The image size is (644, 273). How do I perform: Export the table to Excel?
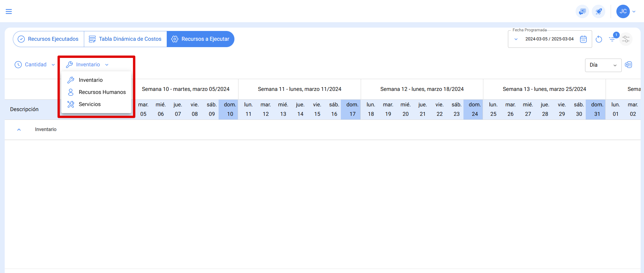pyautogui.click(x=629, y=65)
